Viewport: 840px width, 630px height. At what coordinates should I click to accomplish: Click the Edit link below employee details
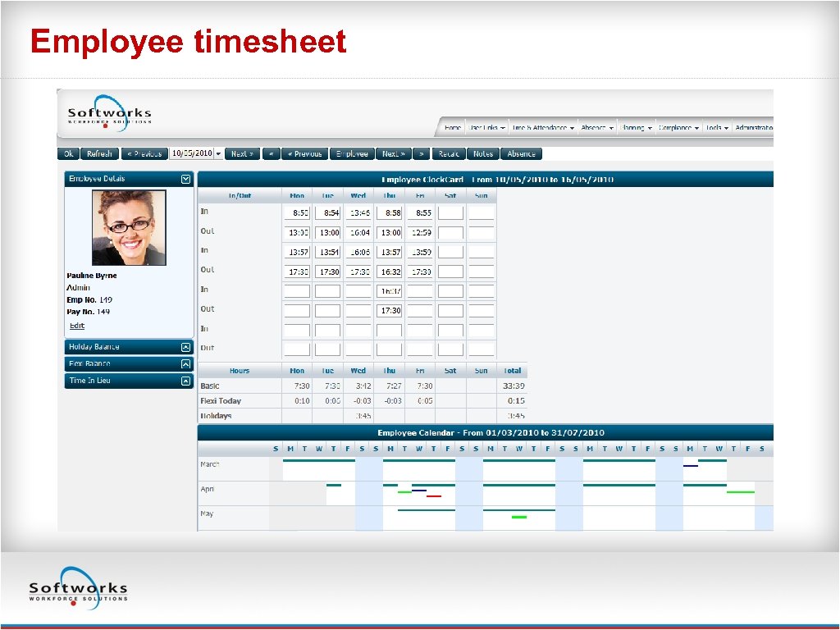click(75, 326)
